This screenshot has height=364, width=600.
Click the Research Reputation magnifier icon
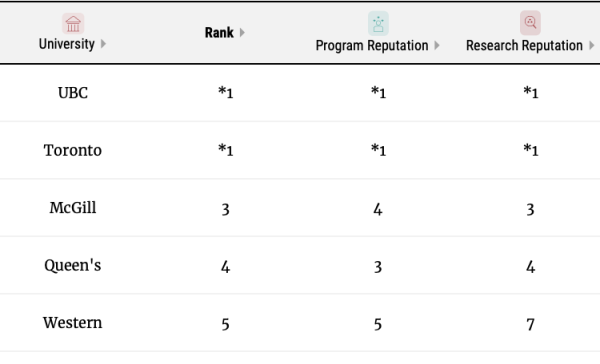click(530, 23)
